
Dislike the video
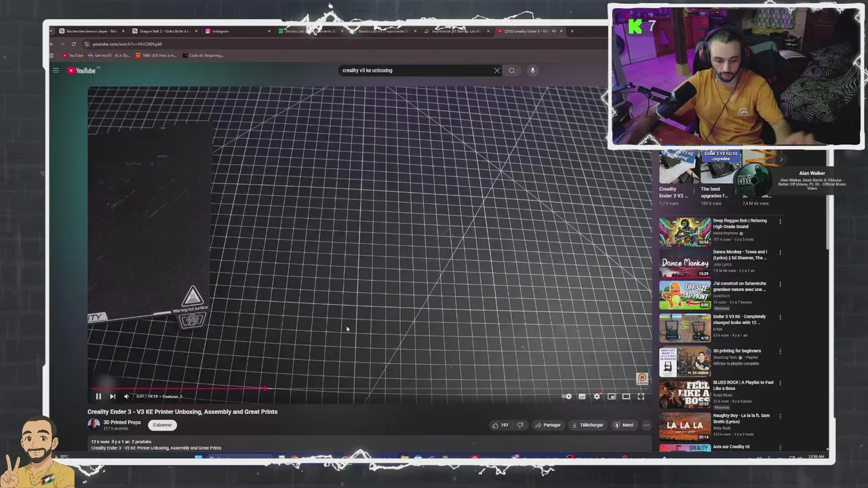[520, 425]
